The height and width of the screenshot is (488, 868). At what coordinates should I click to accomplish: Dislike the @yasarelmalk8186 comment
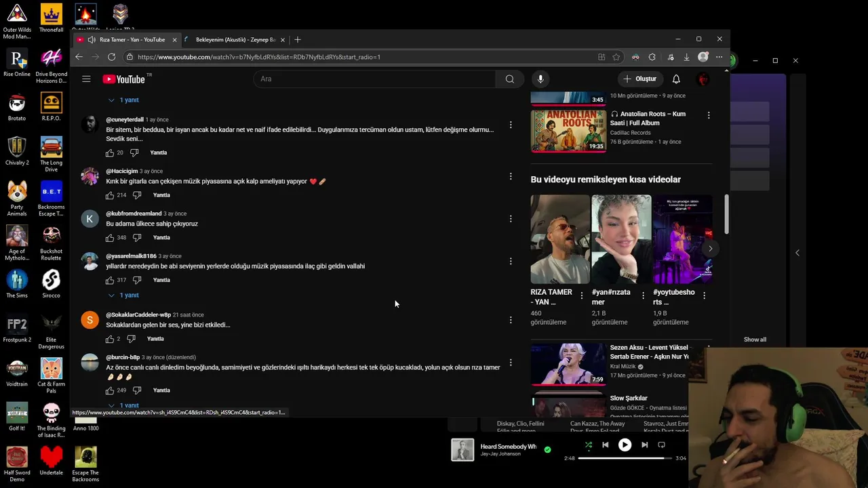[137, 280]
